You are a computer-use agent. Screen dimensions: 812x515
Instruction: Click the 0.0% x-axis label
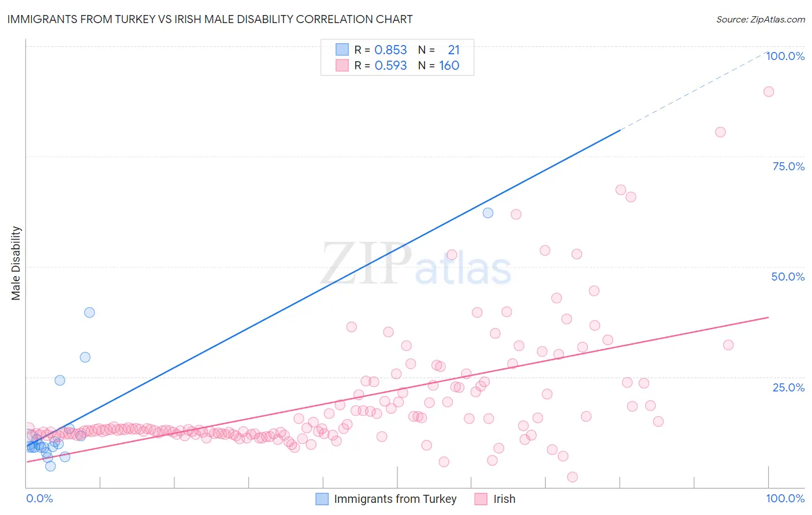[x=39, y=498]
